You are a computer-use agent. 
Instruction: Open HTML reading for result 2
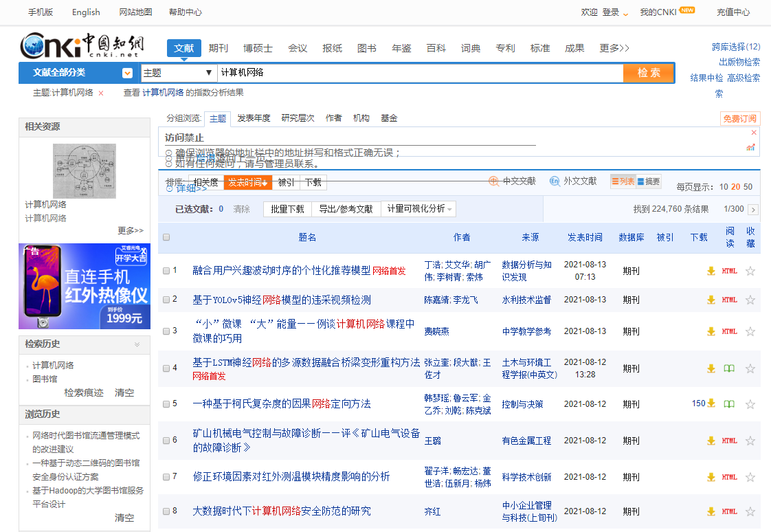729,300
